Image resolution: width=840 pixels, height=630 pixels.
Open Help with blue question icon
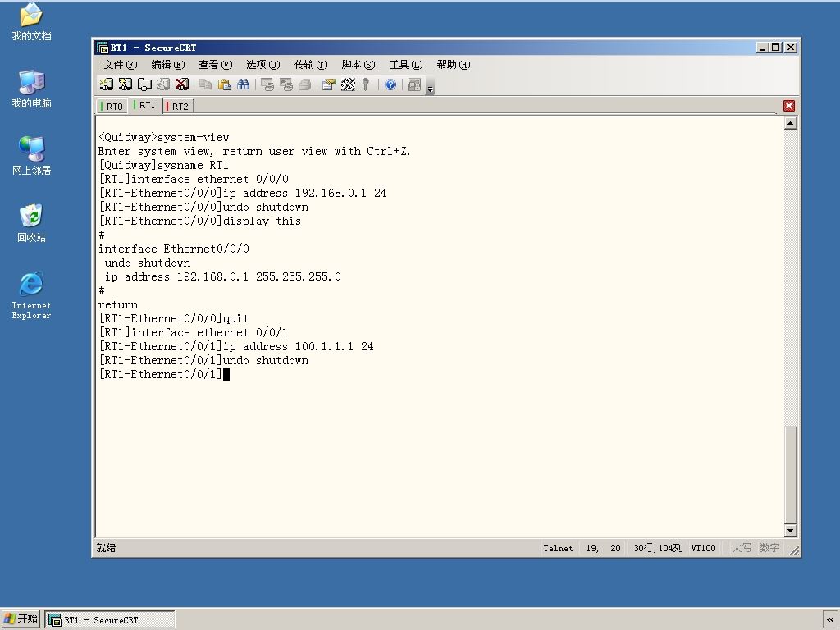click(x=390, y=84)
